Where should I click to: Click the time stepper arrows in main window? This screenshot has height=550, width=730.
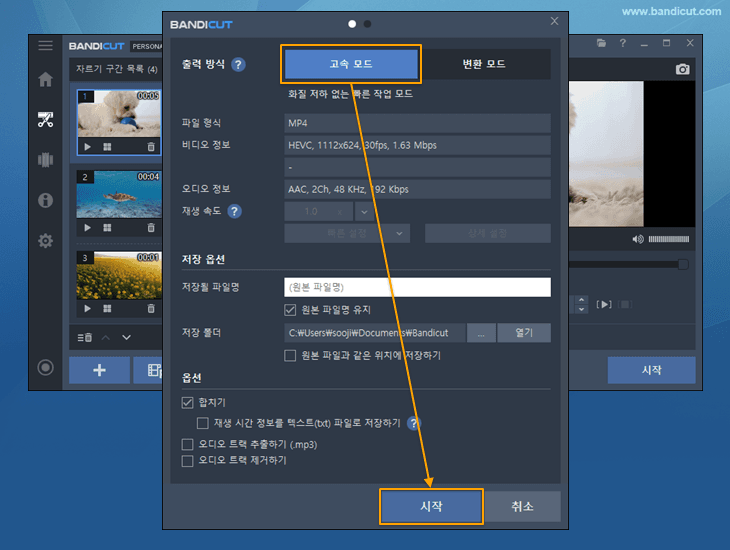pyautogui.click(x=581, y=305)
